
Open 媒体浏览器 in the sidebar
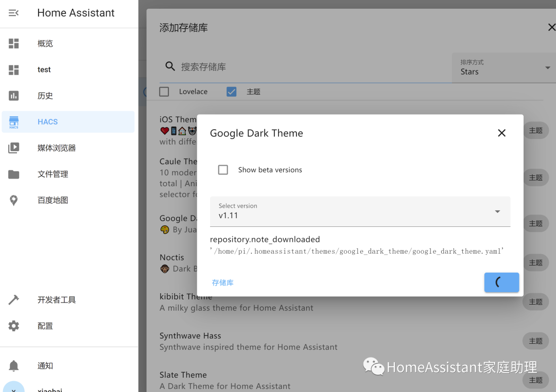[x=68, y=148]
